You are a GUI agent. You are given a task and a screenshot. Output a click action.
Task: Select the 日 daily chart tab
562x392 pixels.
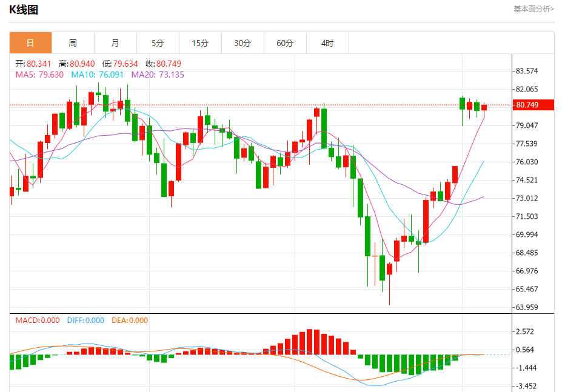point(30,43)
